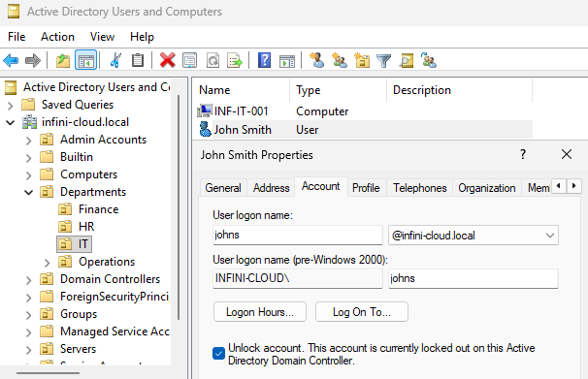The image size is (588, 379).
Task: Click the Active Directory title bar icon
Action: tap(14, 12)
